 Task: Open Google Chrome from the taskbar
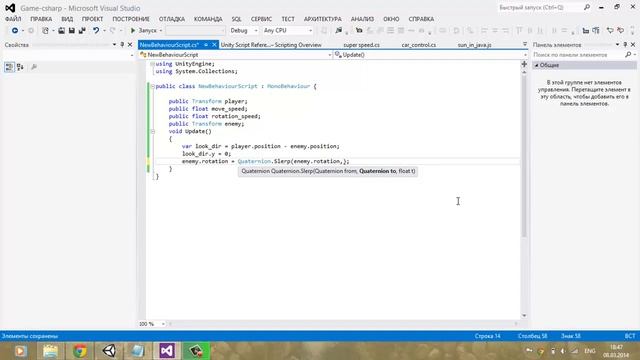(x=80, y=351)
